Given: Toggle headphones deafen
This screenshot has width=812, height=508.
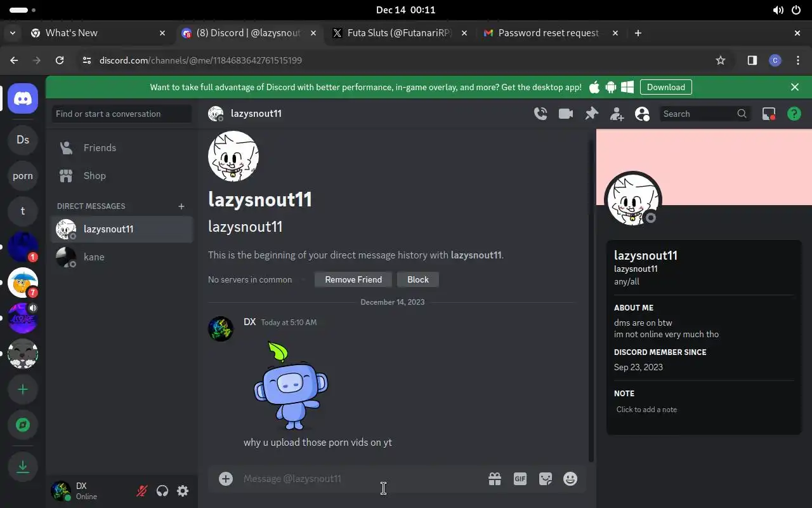Looking at the screenshot, I should pyautogui.click(x=162, y=491).
